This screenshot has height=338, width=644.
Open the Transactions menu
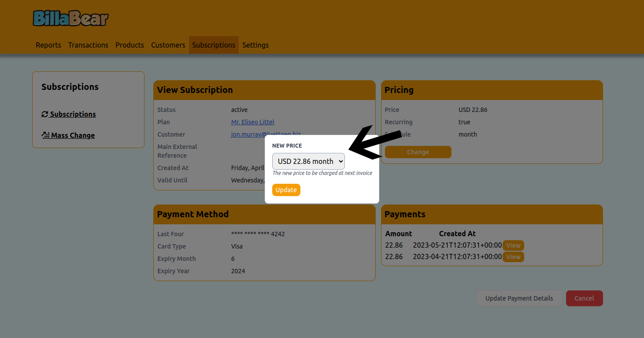pos(88,45)
